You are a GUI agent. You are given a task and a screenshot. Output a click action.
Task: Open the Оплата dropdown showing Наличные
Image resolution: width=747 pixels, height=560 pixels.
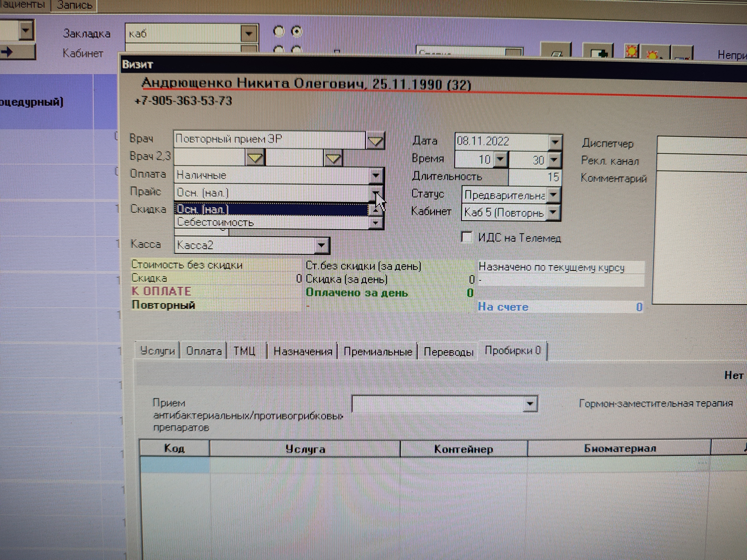pyautogui.click(x=376, y=175)
